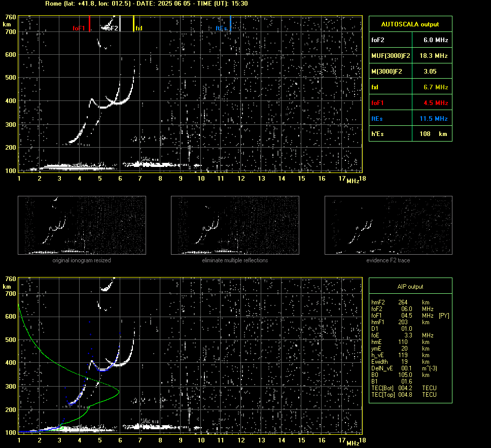Screen dimensions: 491x448
Task: Click the Rome date and time title
Action: (147, 4)
